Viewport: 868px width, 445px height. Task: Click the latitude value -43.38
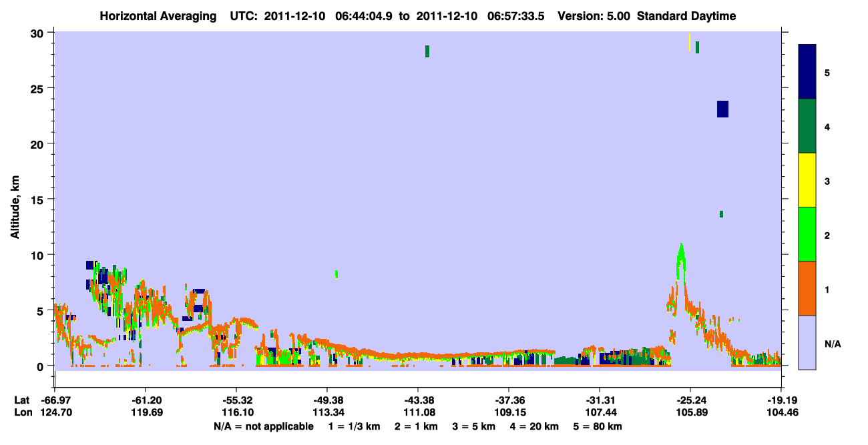417,400
